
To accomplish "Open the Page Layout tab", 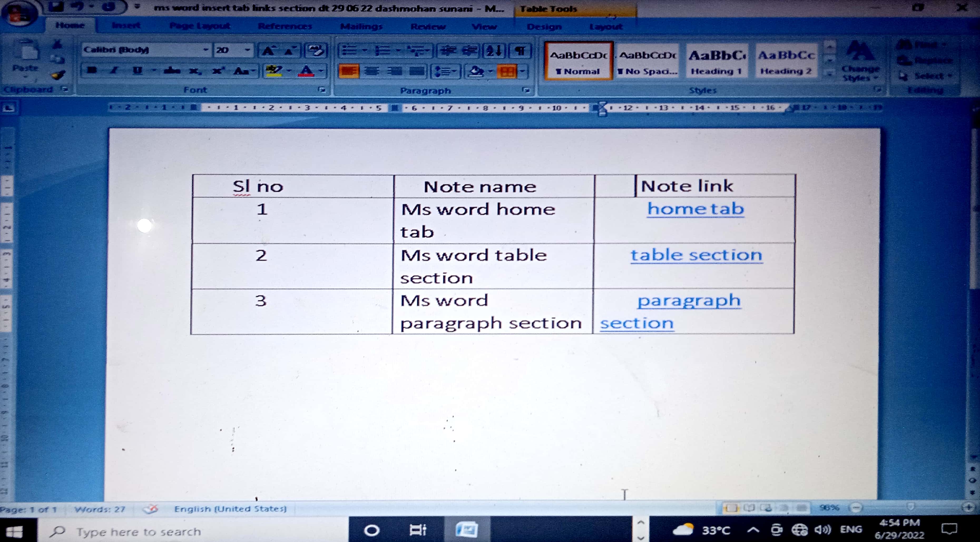I will [199, 26].
